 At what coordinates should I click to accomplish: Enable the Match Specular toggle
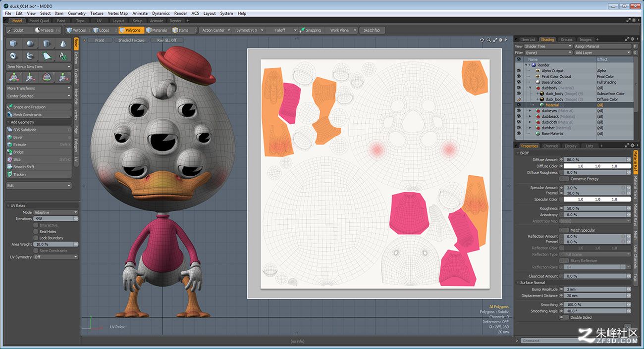(564, 230)
